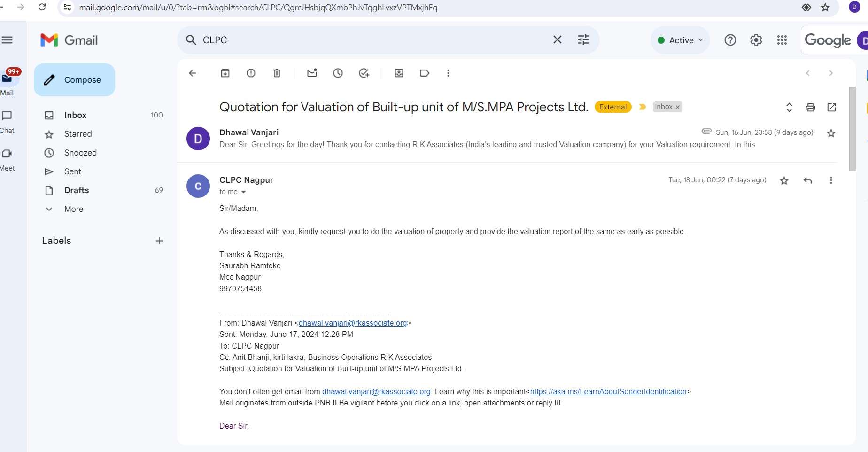Click the Archive icon in the toolbar
Screen dimensions: 868x452
(225, 73)
